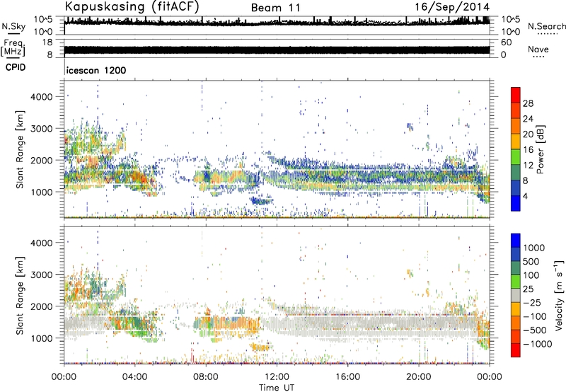This screenshot has height=392, width=566.
Task: Select the '16:00' time tick label
Action: click(347, 377)
